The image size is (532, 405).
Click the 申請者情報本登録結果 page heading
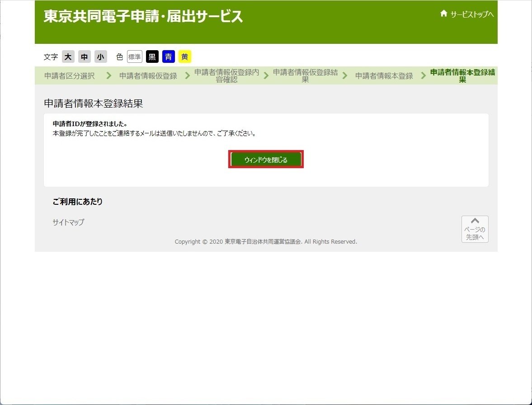point(93,104)
